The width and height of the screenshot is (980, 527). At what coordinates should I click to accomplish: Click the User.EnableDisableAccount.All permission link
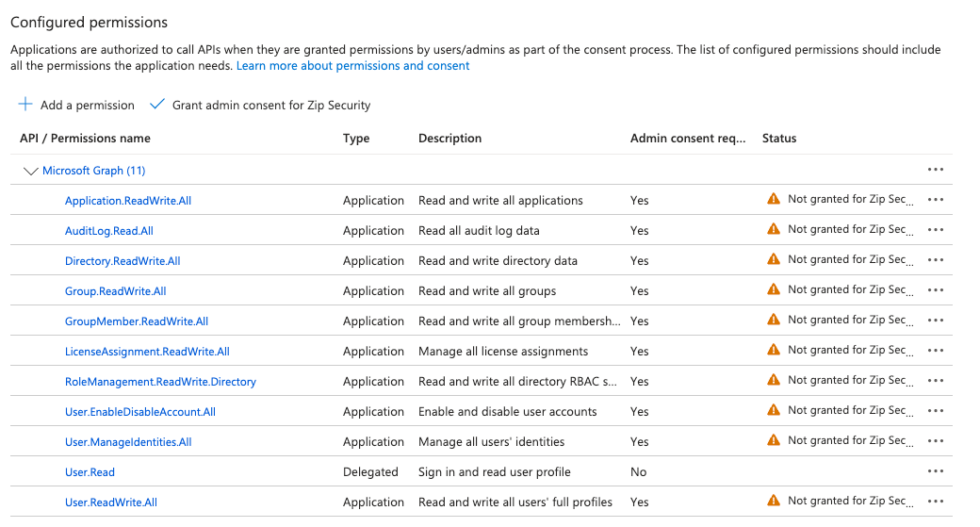(x=140, y=412)
